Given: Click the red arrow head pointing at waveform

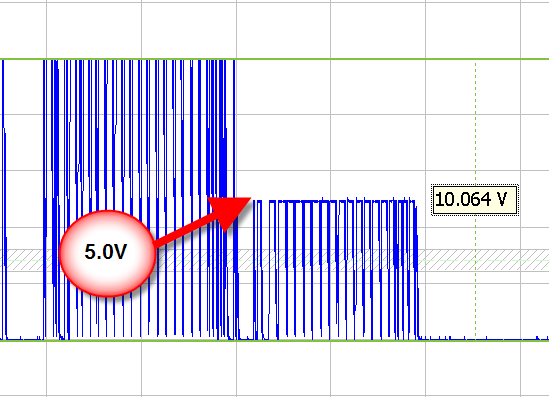Looking at the screenshot, I should pyautogui.click(x=229, y=213).
